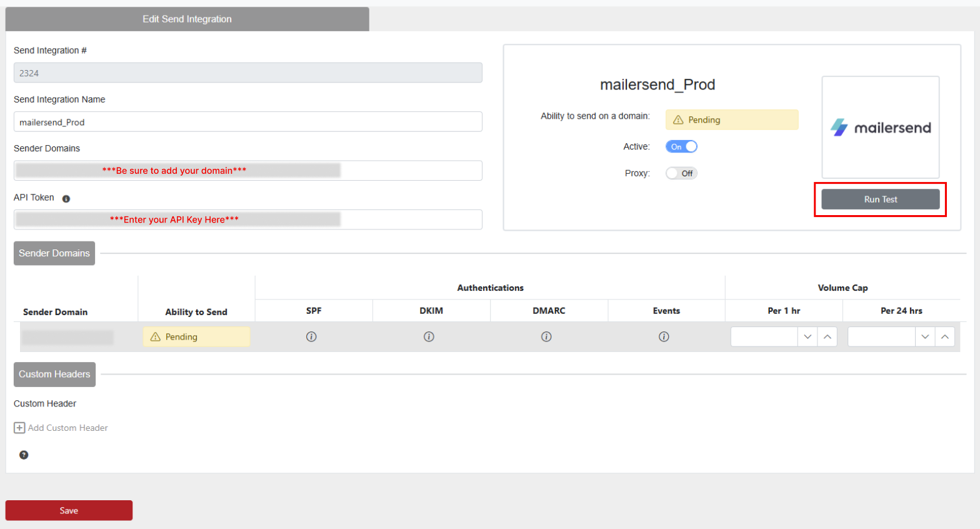Click the Per 24 hrs input box
The height and width of the screenshot is (529, 980).
(x=881, y=336)
